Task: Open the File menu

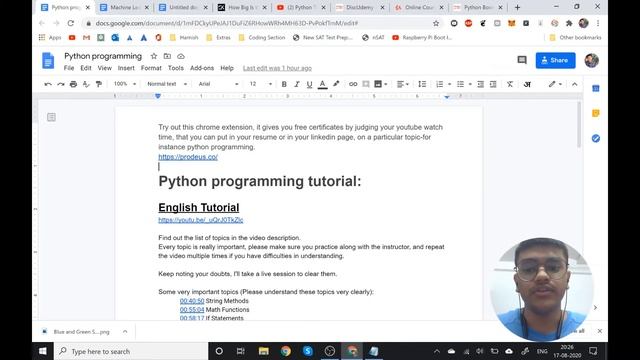Action: click(69, 68)
